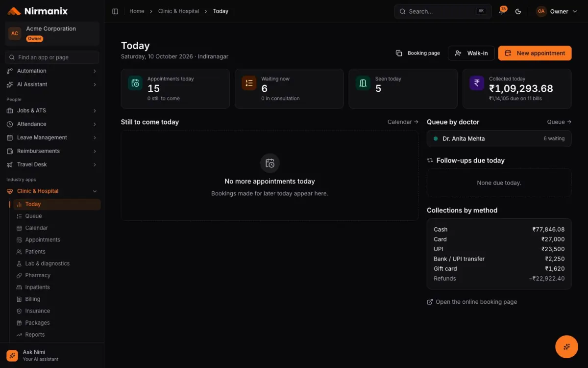Click the Seen today door icon
This screenshot has width=588, height=368.
[x=363, y=83]
